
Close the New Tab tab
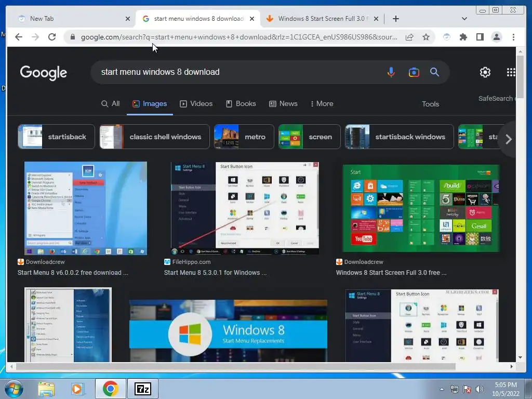click(x=128, y=19)
